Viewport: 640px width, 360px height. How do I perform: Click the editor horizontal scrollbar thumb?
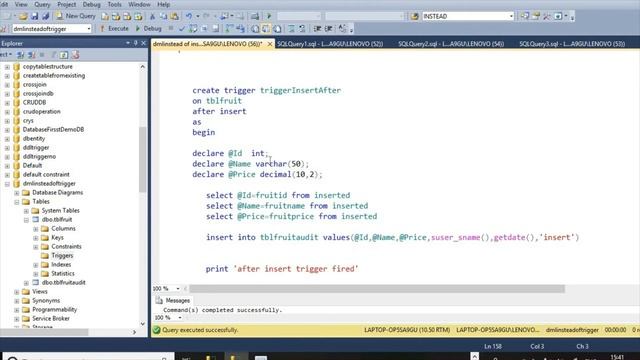[377, 289]
